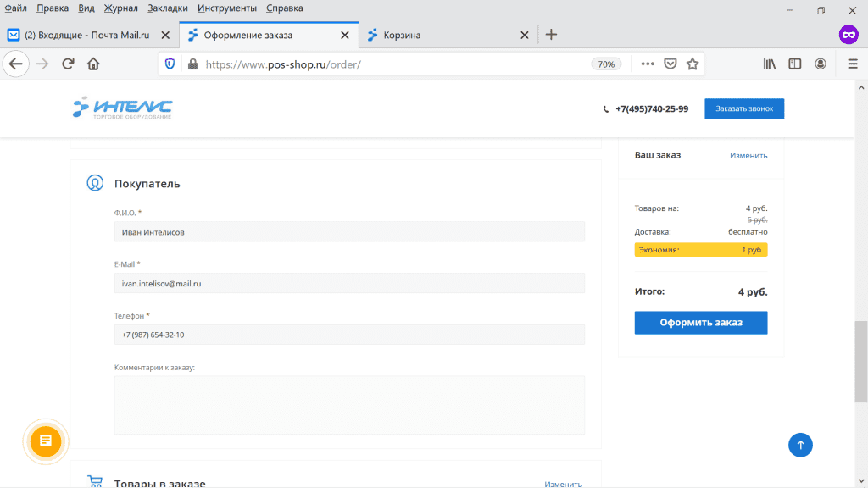
Task: Switch to the Корзина tab
Action: click(441, 35)
